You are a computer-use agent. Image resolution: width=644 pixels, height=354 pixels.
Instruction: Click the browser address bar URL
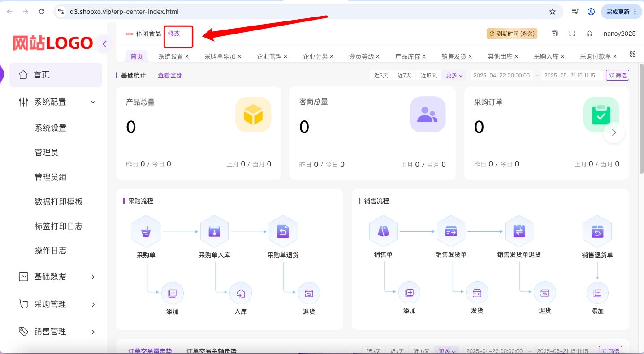click(x=124, y=12)
